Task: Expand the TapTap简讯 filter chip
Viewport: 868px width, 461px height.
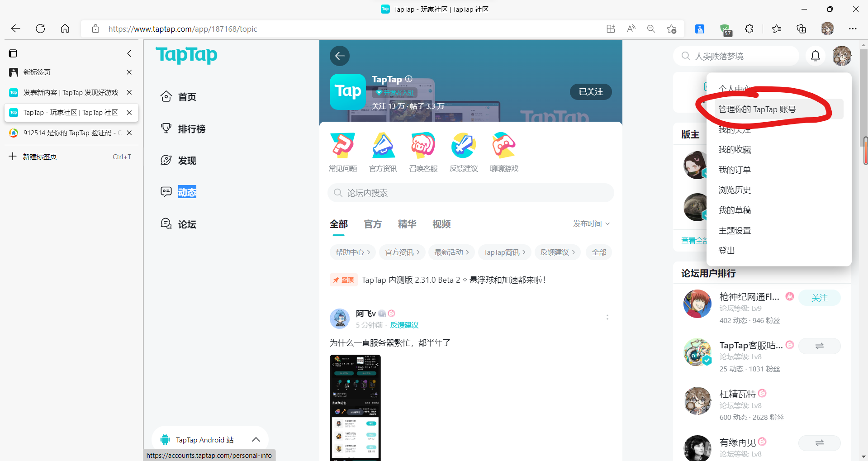Action: pos(505,252)
